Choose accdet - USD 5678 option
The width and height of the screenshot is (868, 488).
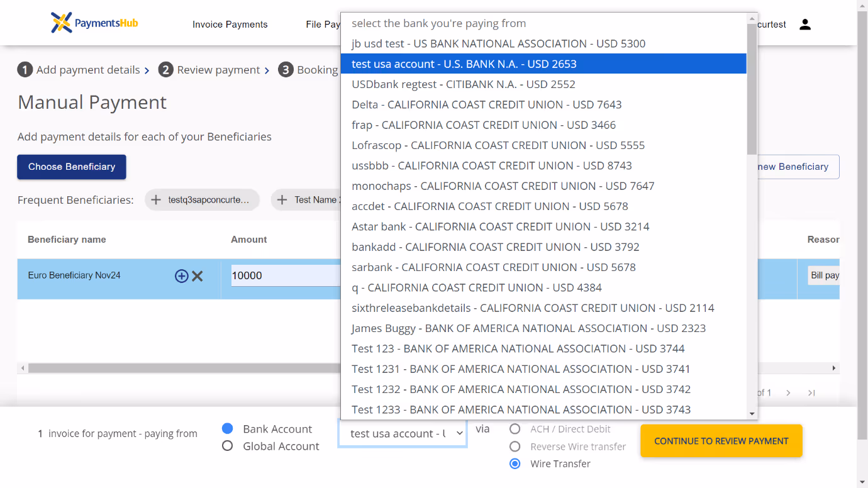pyautogui.click(x=543, y=206)
